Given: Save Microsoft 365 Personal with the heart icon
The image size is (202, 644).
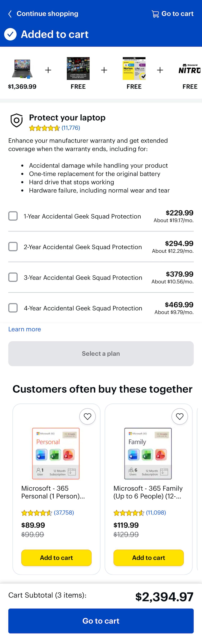Looking at the screenshot, I should (x=88, y=416).
